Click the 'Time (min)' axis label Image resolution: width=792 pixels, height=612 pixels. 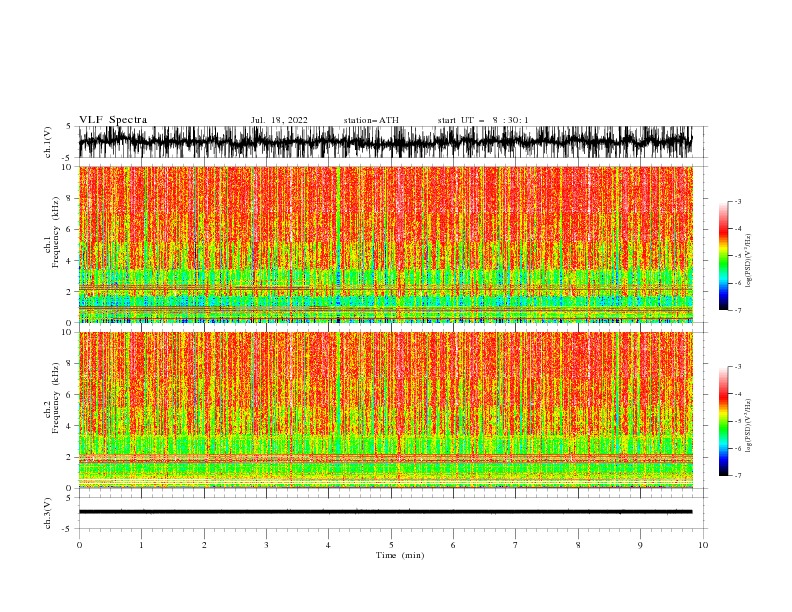pos(400,555)
